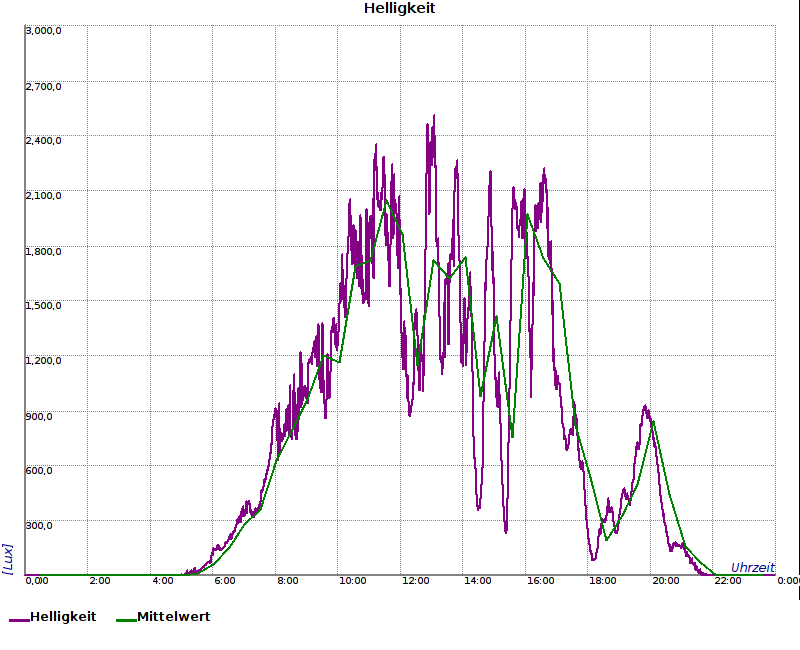Click the 1,500,0 y-axis value

43,305
